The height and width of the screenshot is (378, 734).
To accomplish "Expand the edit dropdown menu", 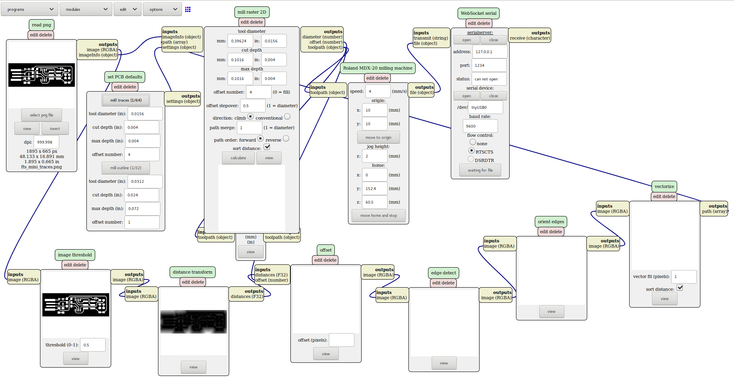I will pyautogui.click(x=127, y=9).
